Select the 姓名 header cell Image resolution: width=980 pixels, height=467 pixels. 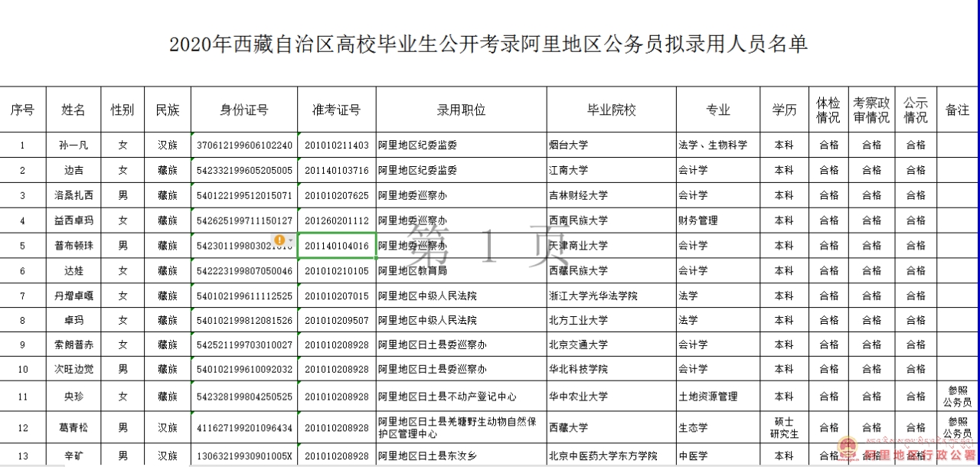73,109
